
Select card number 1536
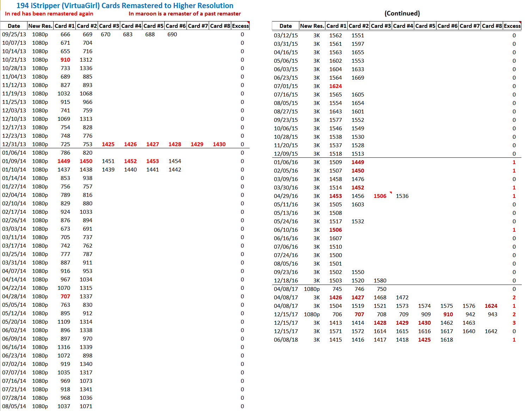point(402,196)
